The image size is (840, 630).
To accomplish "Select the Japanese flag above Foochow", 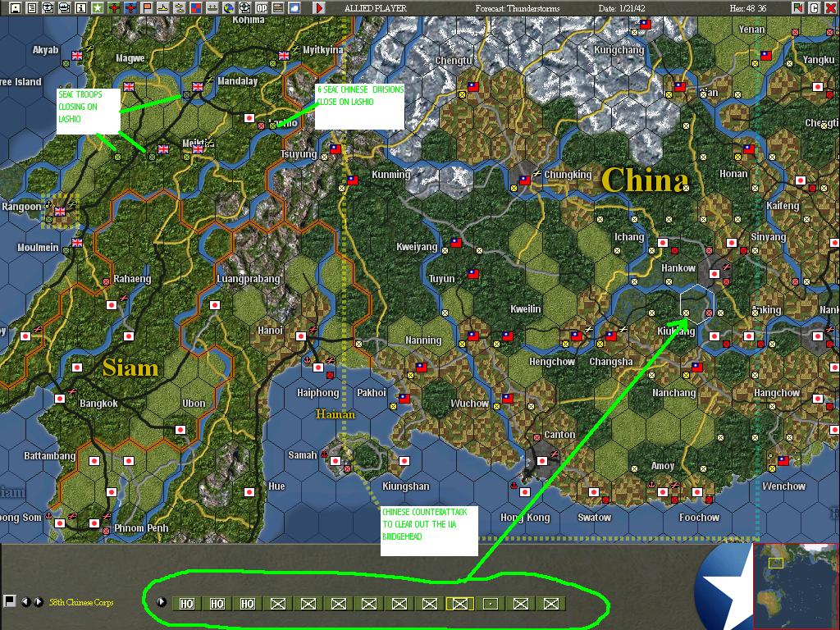I will click(x=697, y=492).
